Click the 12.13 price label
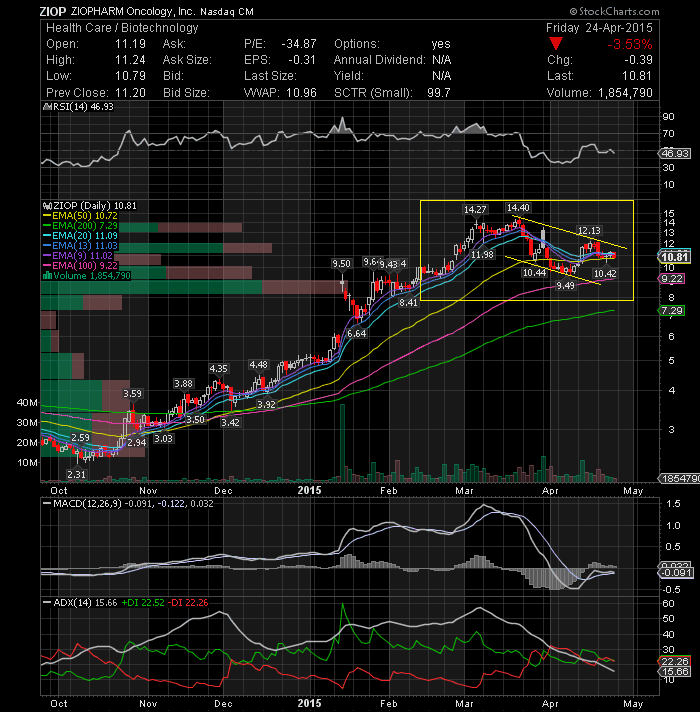Image resolution: width=700 pixels, height=712 pixels. [589, 231]
